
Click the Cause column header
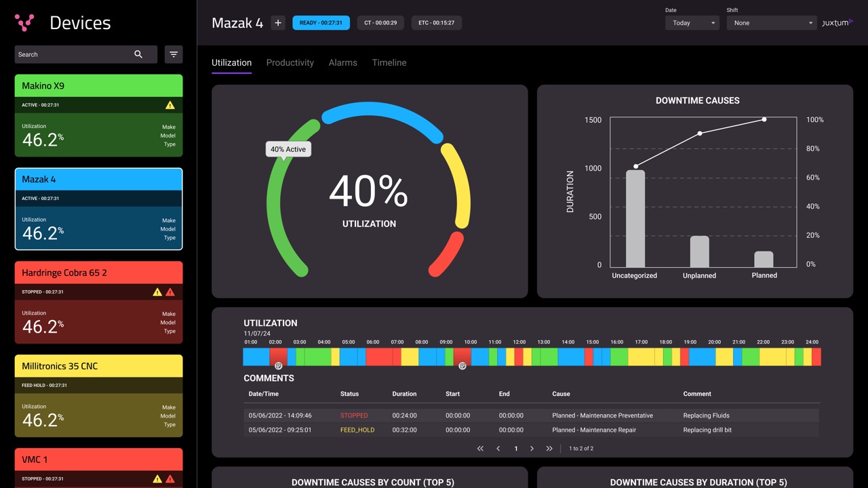coord(561,394)
